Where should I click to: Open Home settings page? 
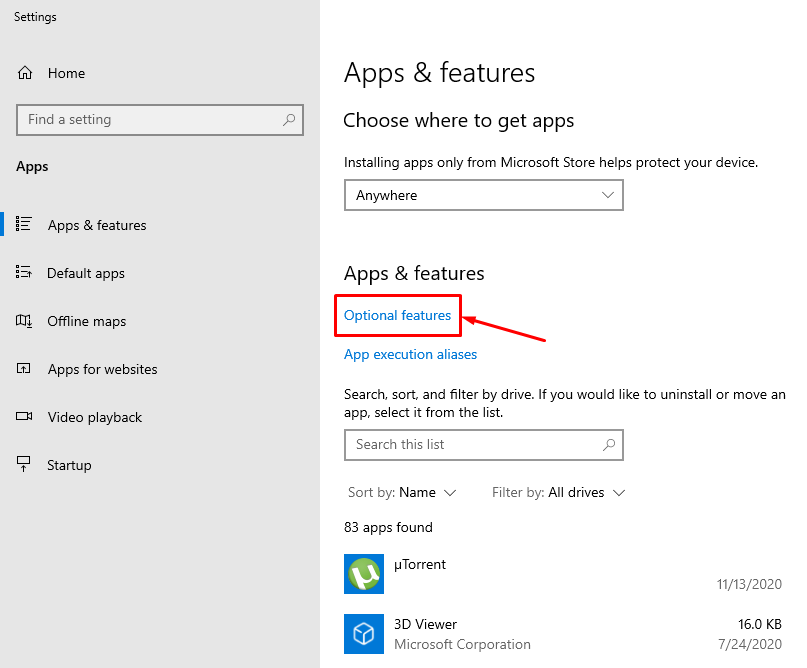tap(66, 73)
